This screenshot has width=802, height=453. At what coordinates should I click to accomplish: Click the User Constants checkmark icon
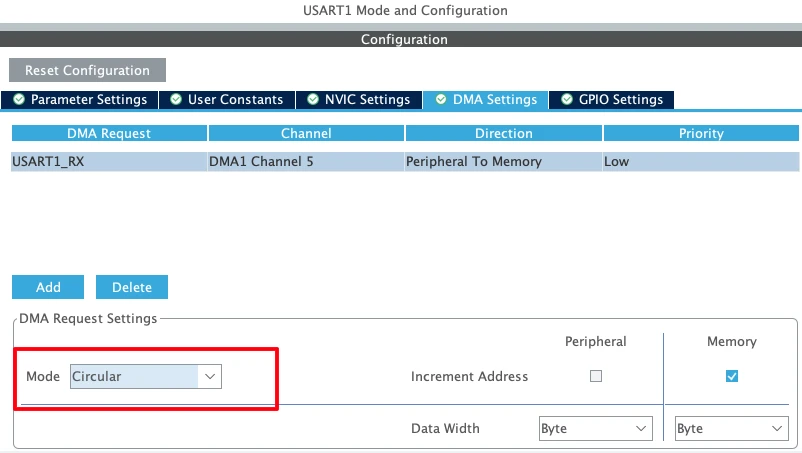[176, 100]
